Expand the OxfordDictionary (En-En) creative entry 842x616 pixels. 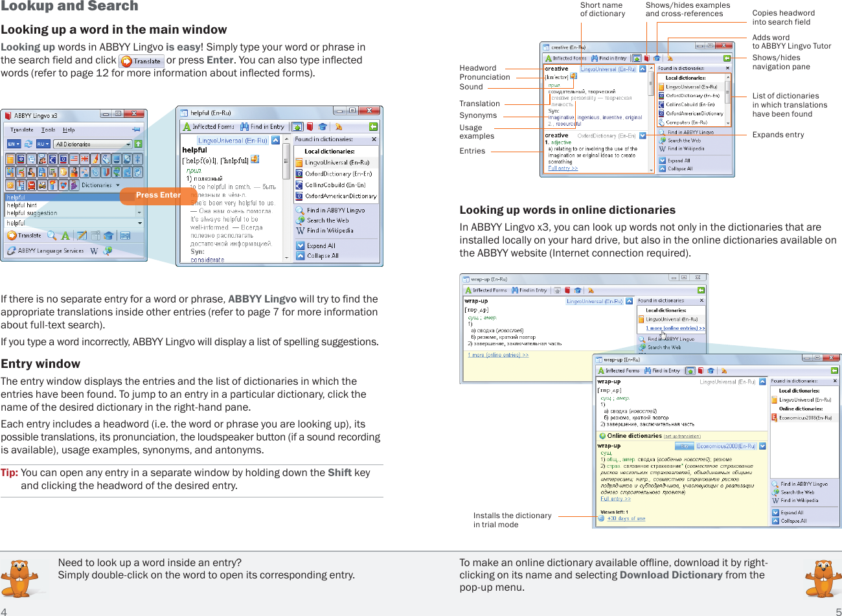tap(643, 136)
